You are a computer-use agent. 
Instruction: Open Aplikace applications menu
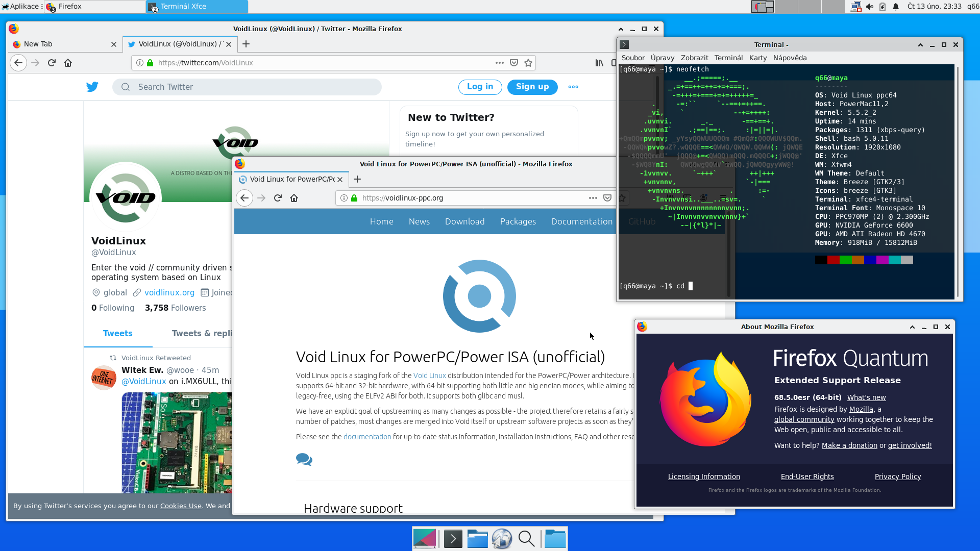(20, 7)
